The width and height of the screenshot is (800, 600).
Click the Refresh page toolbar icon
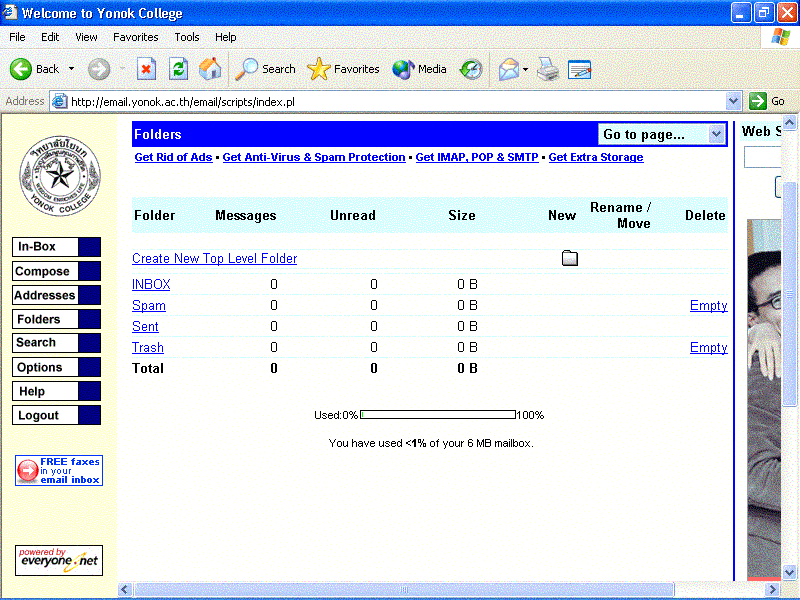[178, 69]
